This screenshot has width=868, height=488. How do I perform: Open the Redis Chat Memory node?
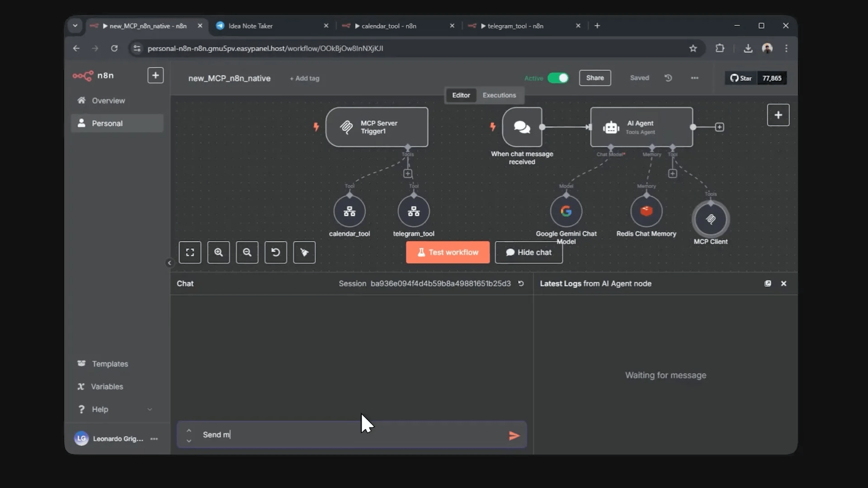pyautogui.click(x=646, y=211)
